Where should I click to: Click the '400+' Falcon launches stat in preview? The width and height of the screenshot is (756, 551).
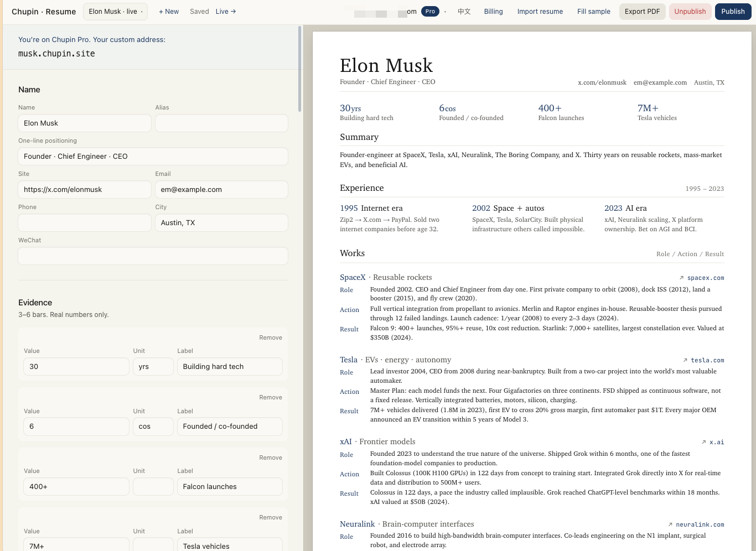click(x=550, y=108)
